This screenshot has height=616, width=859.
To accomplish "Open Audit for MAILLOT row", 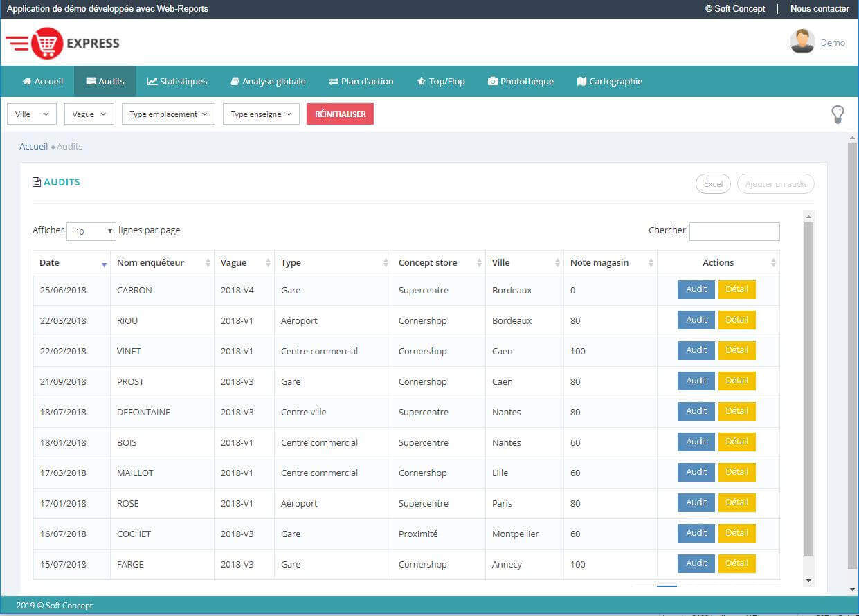I will (x=696, y=472).
